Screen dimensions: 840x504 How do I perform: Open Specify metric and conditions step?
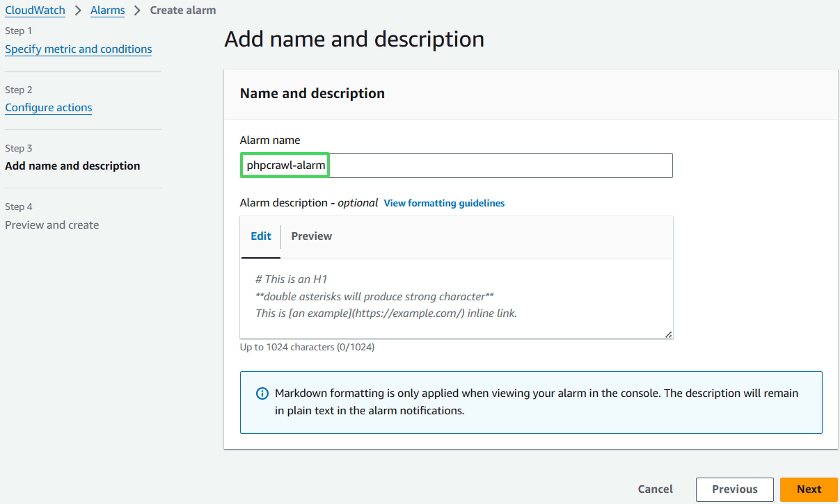point(78,49)
